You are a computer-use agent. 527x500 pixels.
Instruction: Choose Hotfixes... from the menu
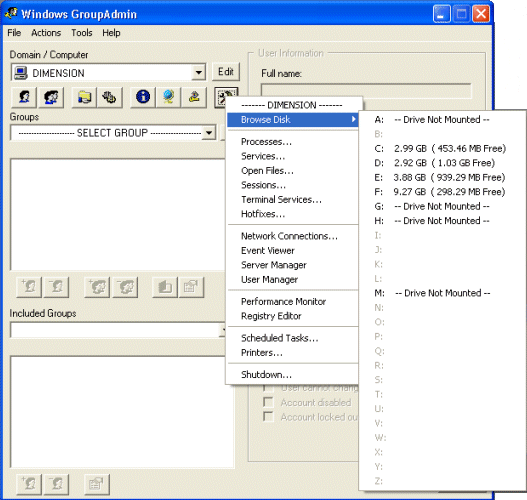(293, 214)
